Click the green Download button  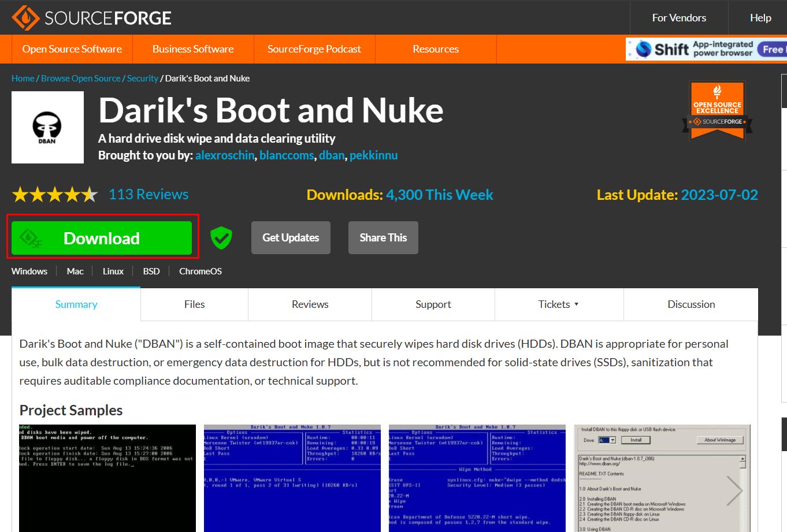point(102,237)
